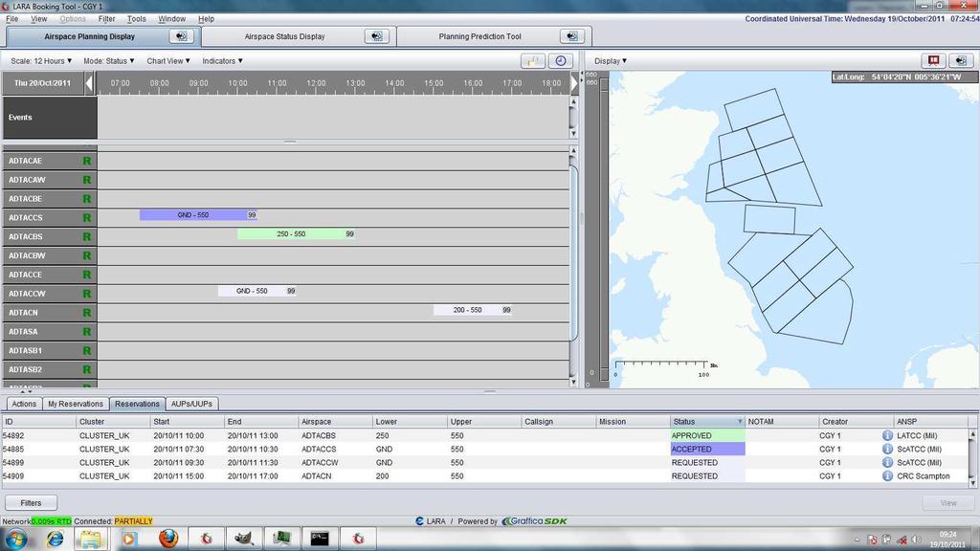
Task: Switch to the Actions tab
Action: point(24,405)
